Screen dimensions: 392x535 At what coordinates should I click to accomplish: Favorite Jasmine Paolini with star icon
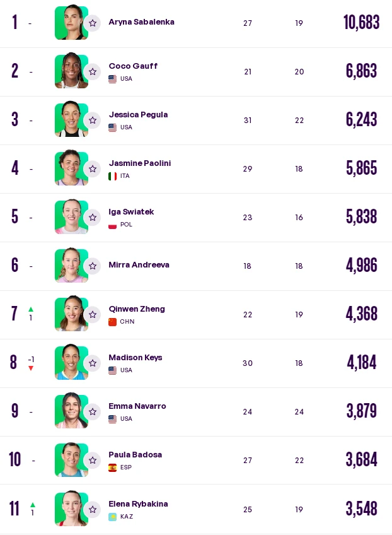pos(93,169)
